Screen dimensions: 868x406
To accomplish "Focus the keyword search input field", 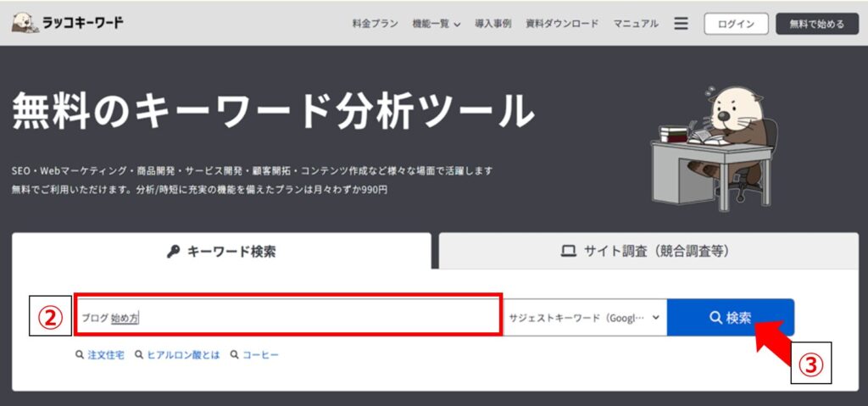I will (x=288, y=317).
